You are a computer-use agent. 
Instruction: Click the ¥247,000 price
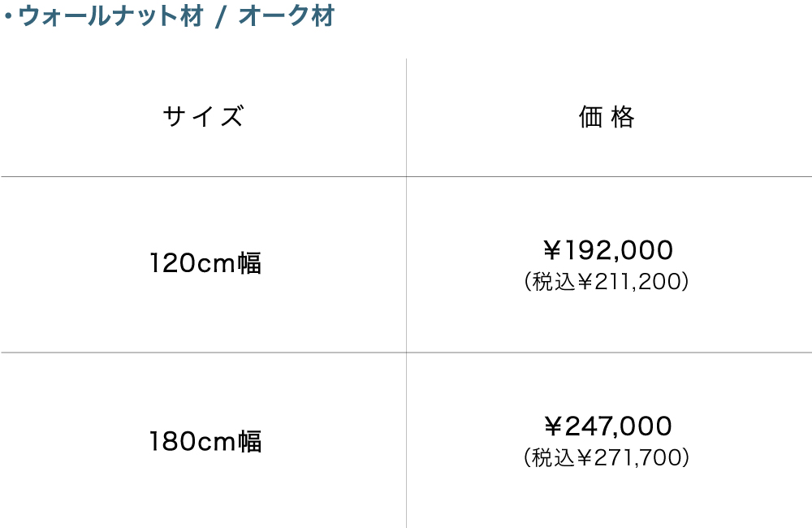(608, 426)
